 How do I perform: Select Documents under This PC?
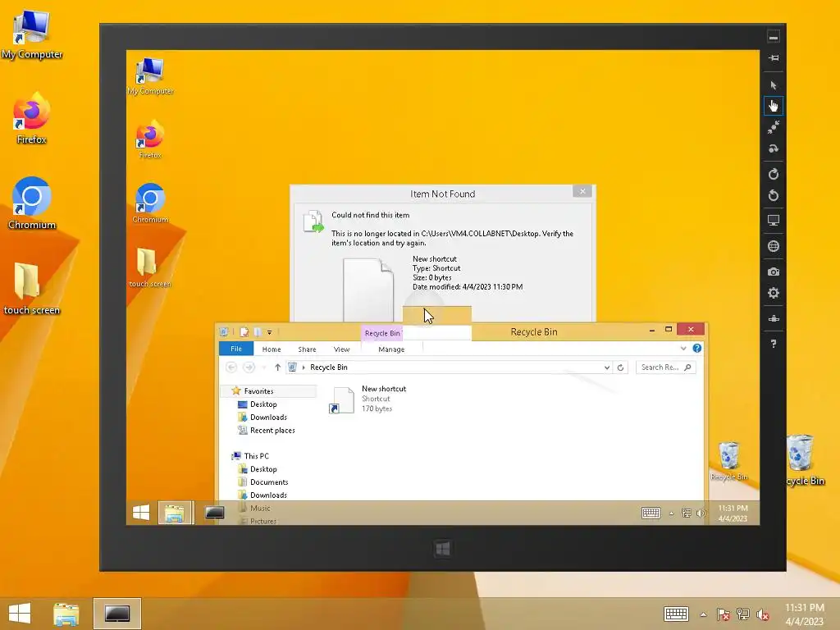(x=269, y=482)
